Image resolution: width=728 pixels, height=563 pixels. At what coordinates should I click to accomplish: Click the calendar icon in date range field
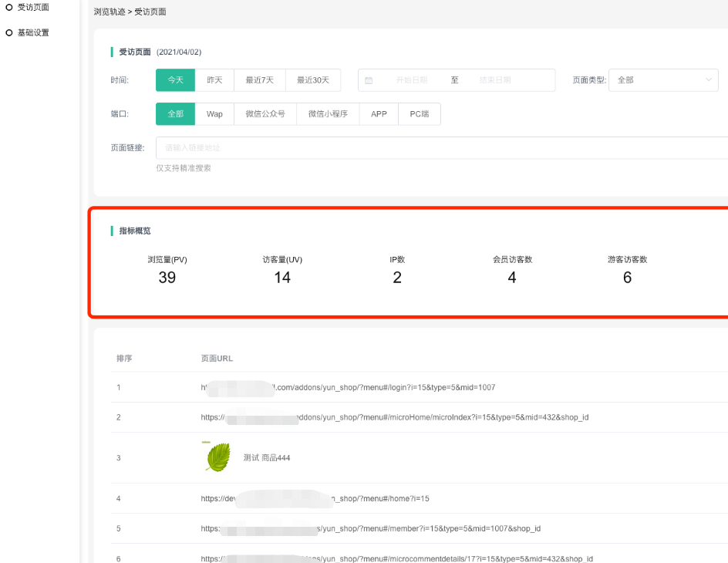(369, 80)
